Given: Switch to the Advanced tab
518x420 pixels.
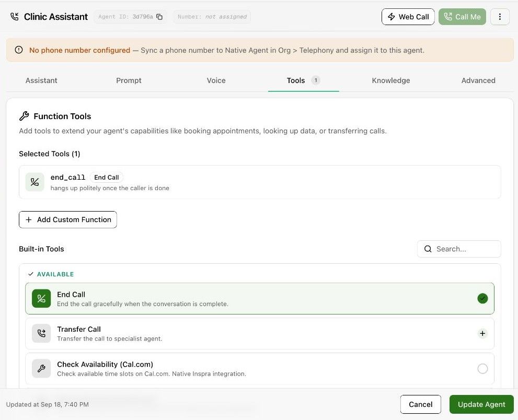Looking at the screenshot, I should coord(478,80).
